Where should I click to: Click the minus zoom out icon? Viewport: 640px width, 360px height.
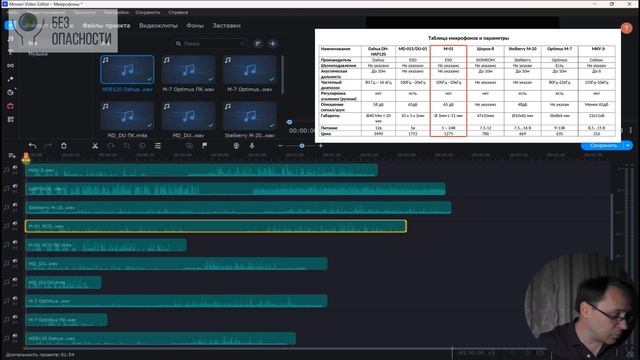coord(280,146)
